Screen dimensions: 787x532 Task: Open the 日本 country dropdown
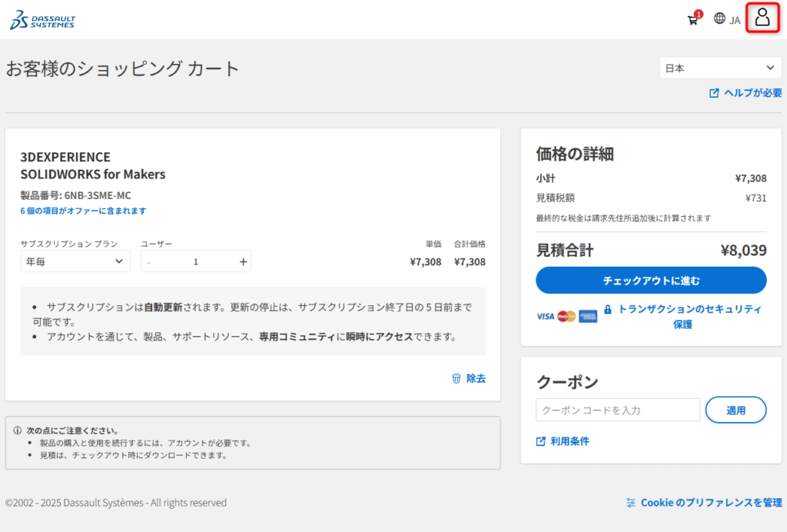pyautogui.click(x=720, y=68)
